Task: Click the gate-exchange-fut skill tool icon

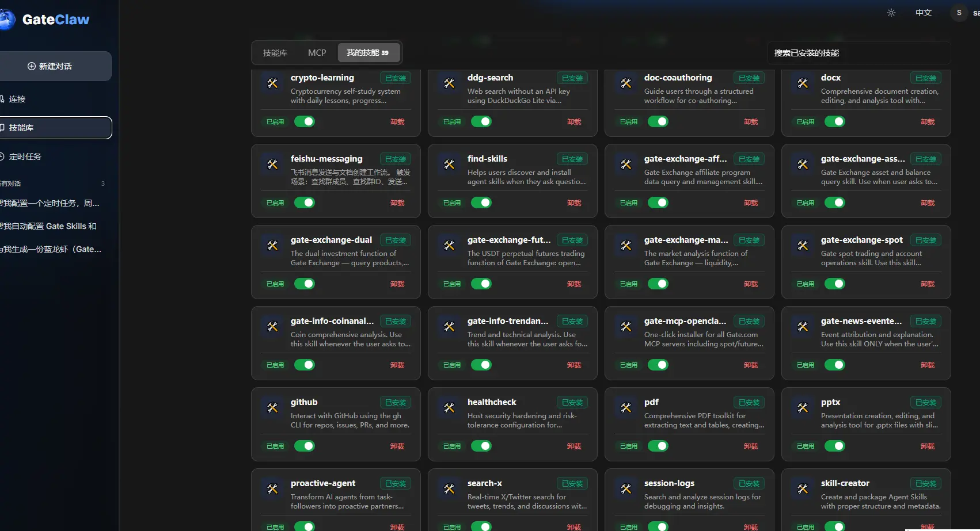Action: click(x=449, y=246)
